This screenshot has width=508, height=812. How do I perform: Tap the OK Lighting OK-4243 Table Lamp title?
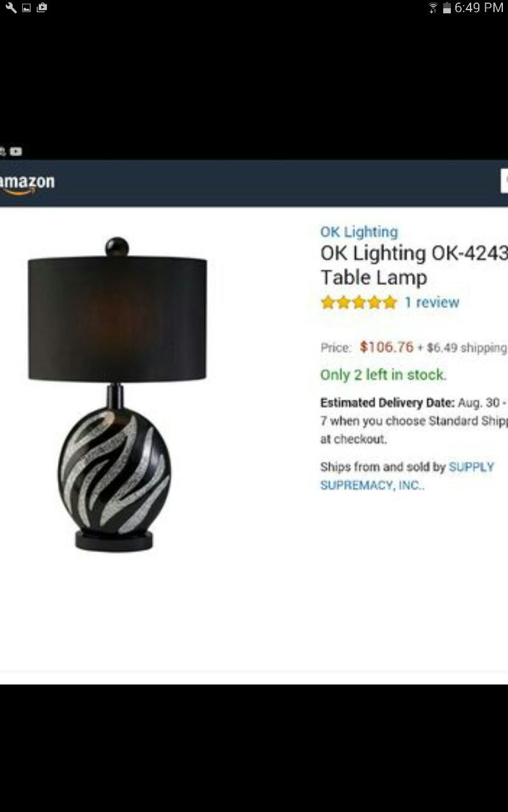(x=414, y=265)
